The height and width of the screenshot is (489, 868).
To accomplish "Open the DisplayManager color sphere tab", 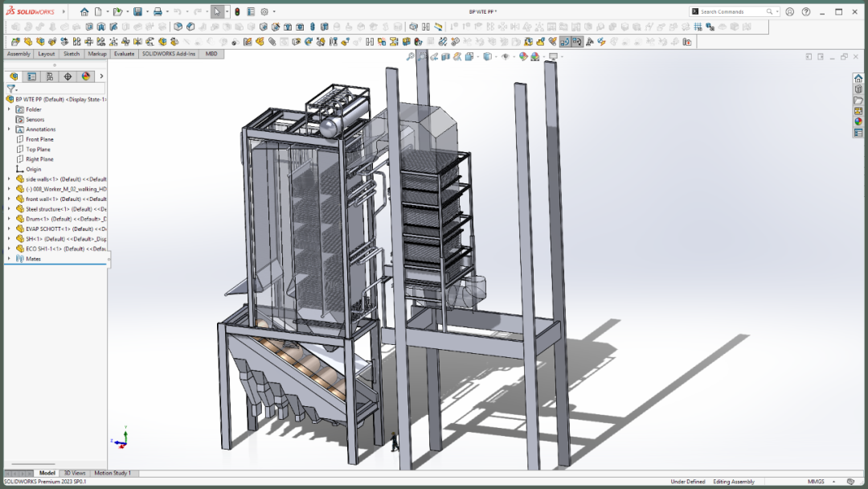I will pos(86,76).
